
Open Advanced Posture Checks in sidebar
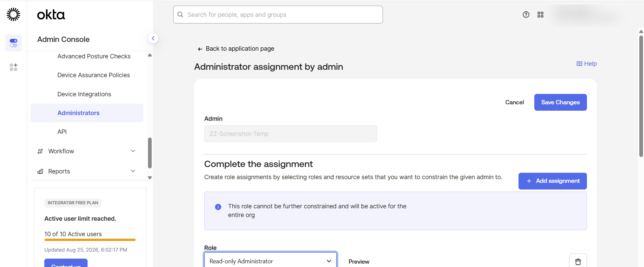click(x=94, y=56)
